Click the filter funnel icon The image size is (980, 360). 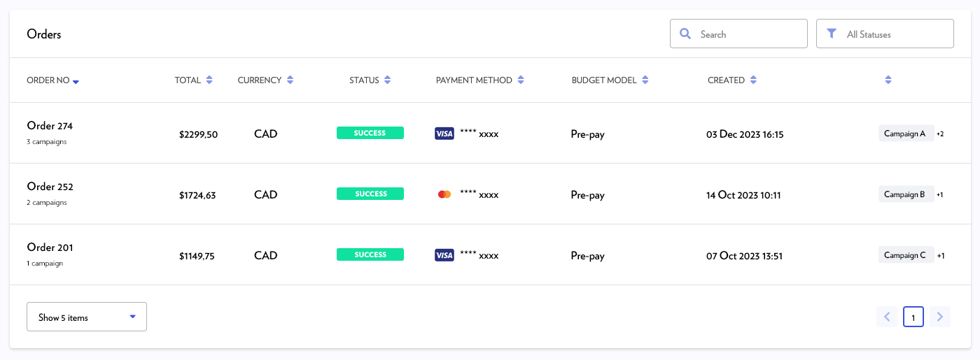[x=832, y=34]
